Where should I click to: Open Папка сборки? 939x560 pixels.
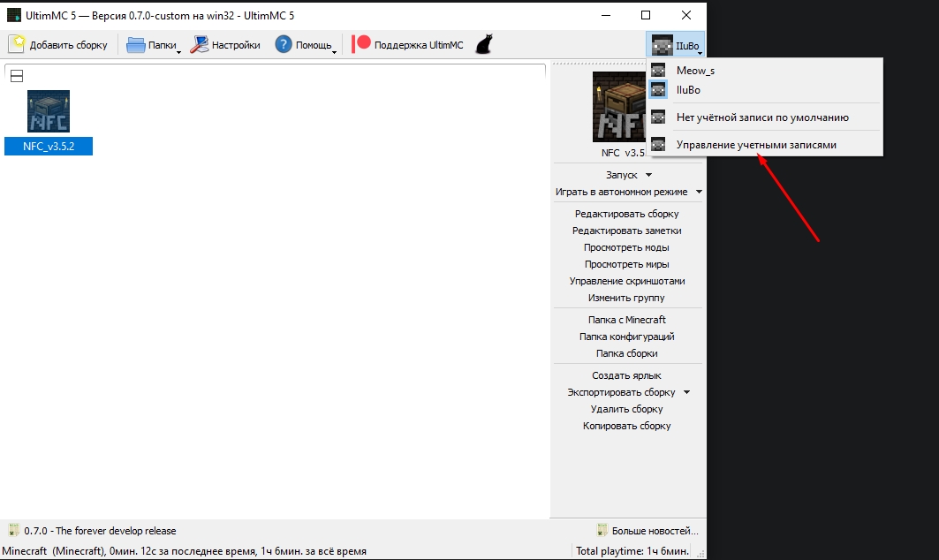pyautogui.click(x=627, y=353)
